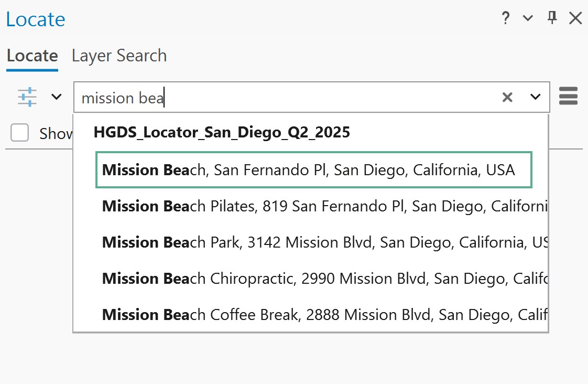
Task: Expand the pane options chevron near help
Action: click(x=527, y=18)
